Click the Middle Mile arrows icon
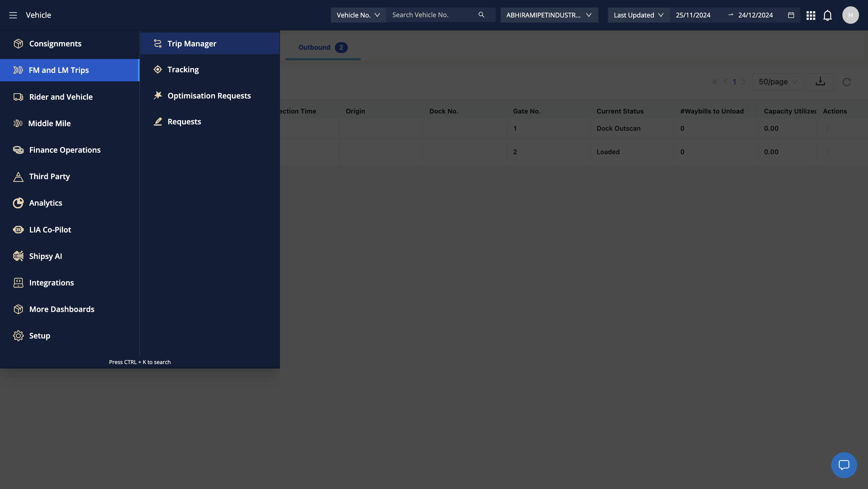Image resolution: width=868 pixels, height=489 pixels. [x=18, y=123]
